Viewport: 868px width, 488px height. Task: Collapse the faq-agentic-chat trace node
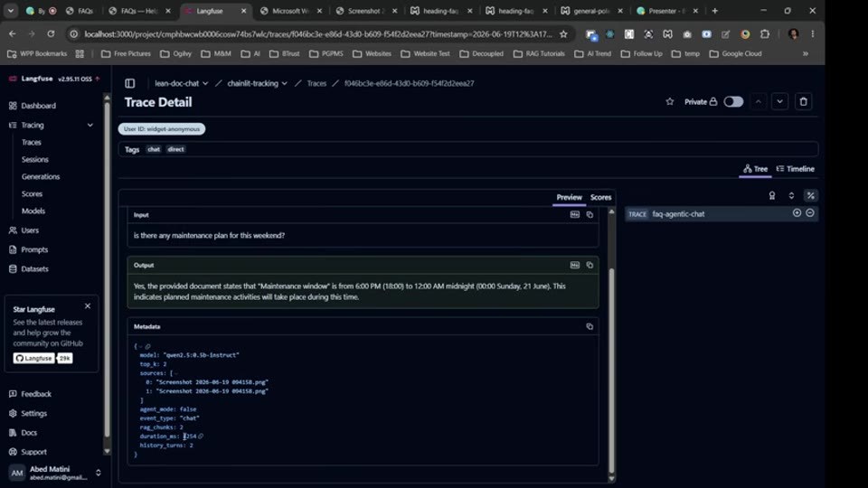pos(810,213)
